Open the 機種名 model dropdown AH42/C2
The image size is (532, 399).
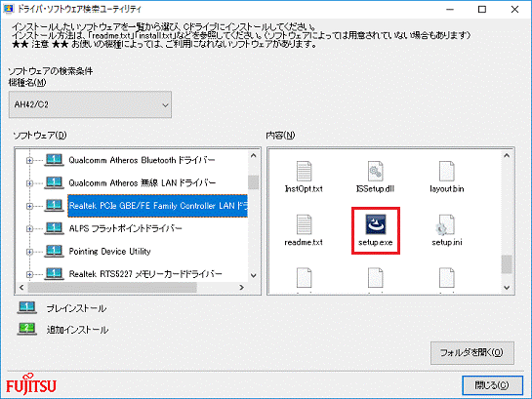click(90, 104)
